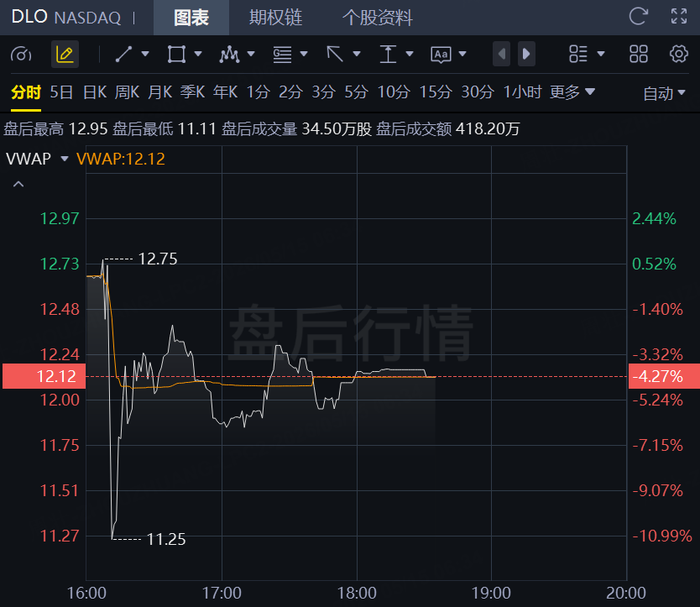Enter fullscreen mode with expand icon
Viewport: 700px width, 607px height.
tap(679, 17)
